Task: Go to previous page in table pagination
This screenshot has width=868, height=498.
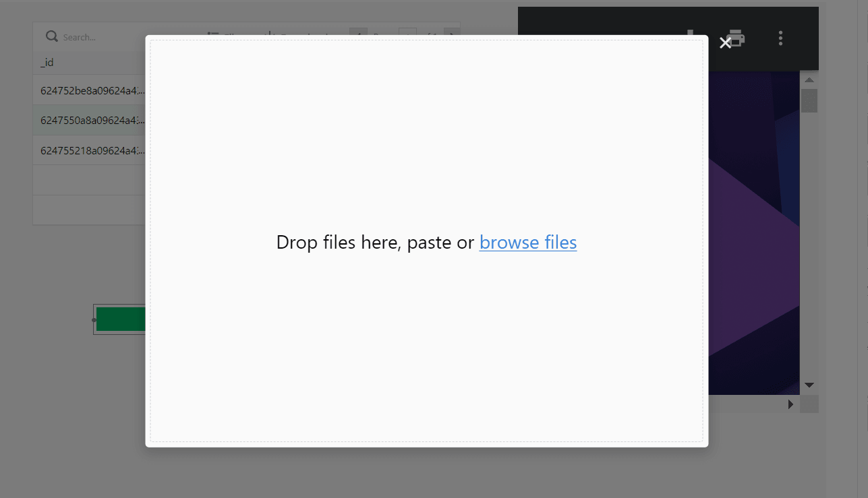Action: click(358, 36)
